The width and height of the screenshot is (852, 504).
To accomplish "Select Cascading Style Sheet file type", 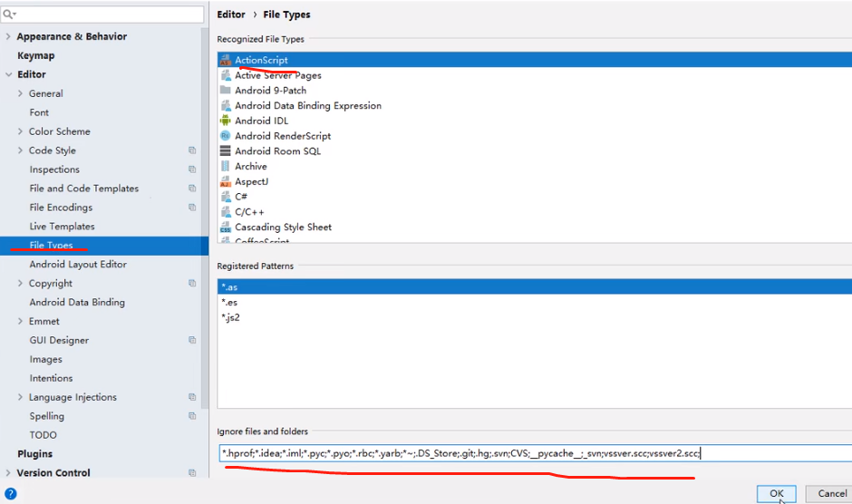I will pos(535,228).
